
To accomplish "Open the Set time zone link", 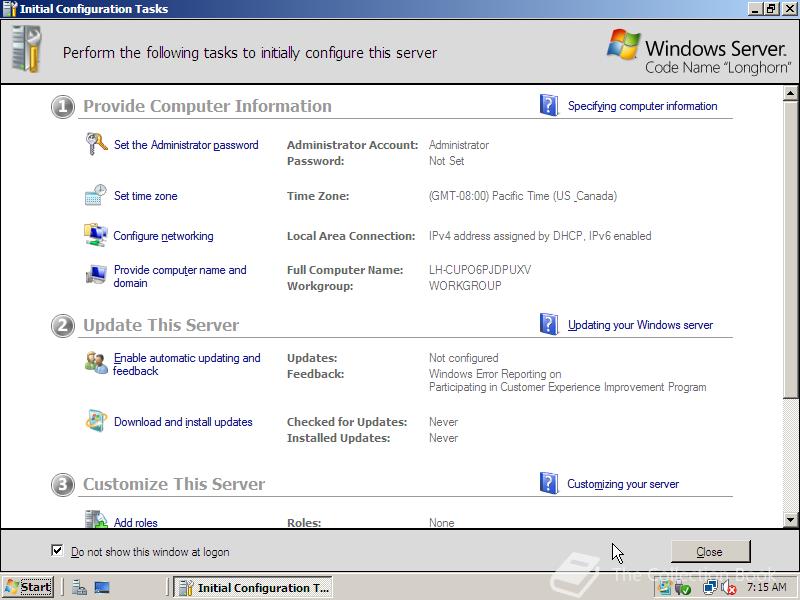I will [x=145, y=196].
